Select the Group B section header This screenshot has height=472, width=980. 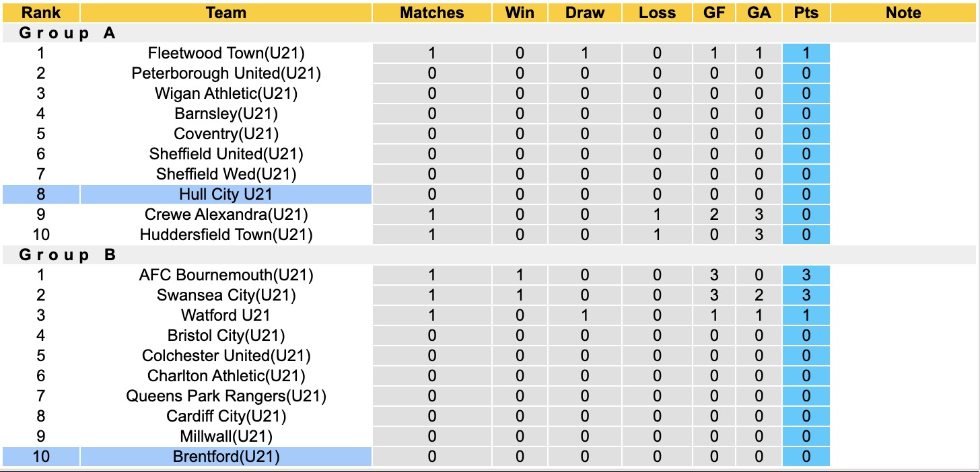[x=67, y=255]
